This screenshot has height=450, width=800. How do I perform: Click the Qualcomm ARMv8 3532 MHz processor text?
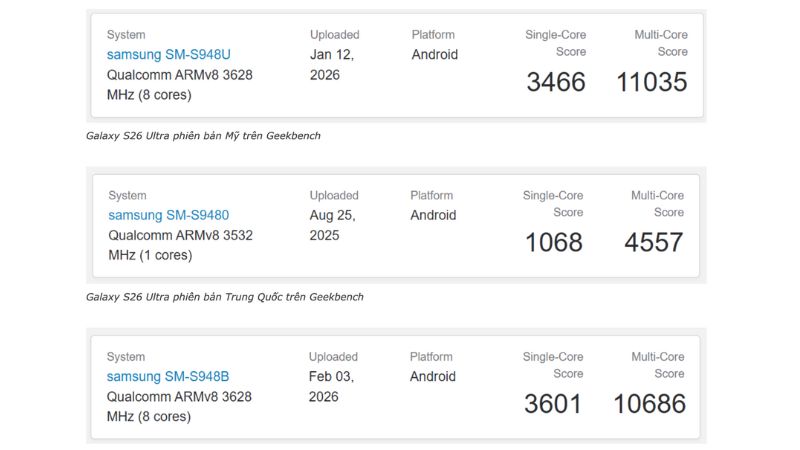pos(179,245)
